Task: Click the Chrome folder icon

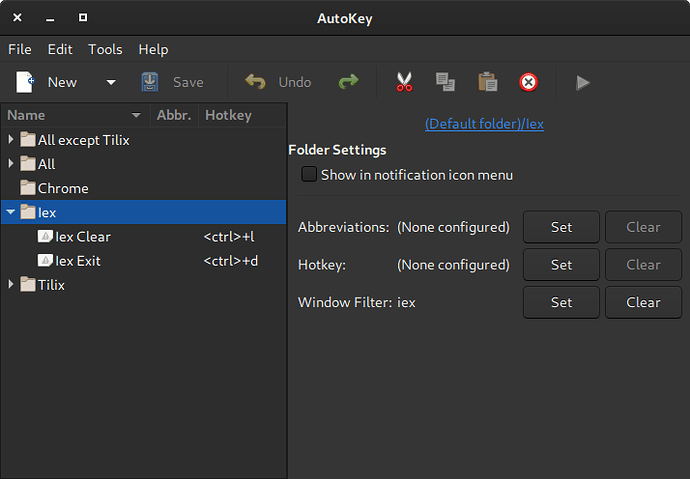Action: tap(28, 188)
